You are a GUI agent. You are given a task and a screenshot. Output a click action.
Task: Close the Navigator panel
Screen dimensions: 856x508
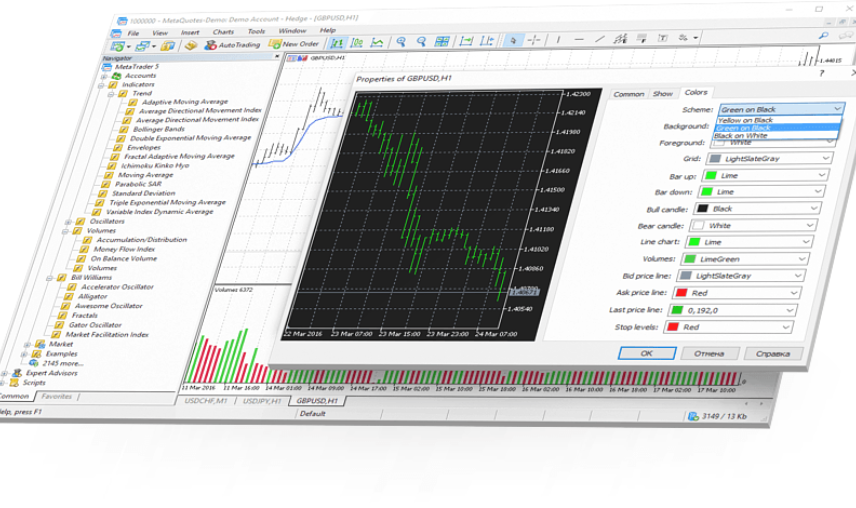277,56
